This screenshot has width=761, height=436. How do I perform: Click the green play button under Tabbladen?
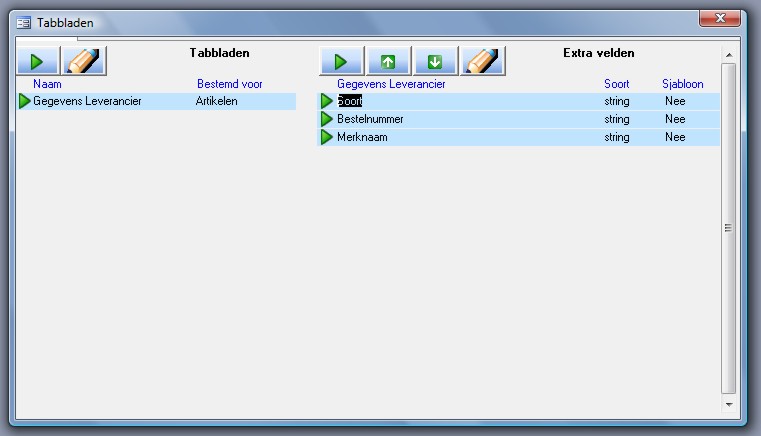click(37, 61)
